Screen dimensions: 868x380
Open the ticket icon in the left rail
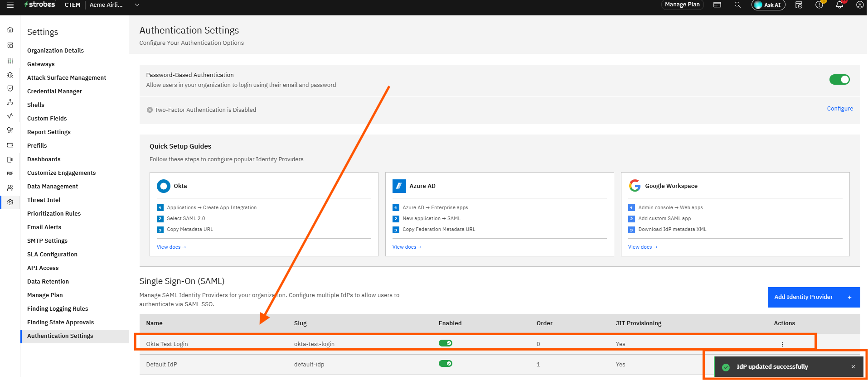[10, 145]
